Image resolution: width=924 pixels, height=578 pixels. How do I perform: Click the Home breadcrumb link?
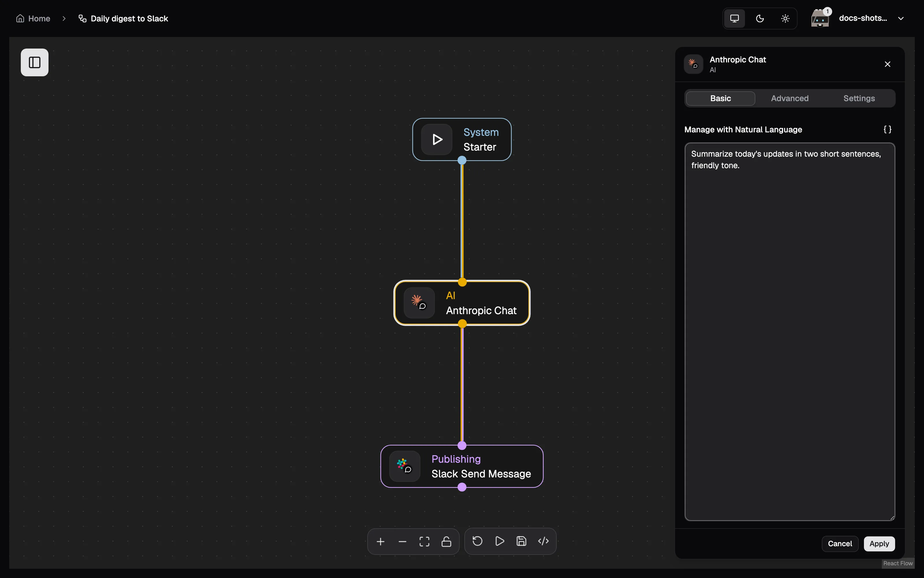33,18
